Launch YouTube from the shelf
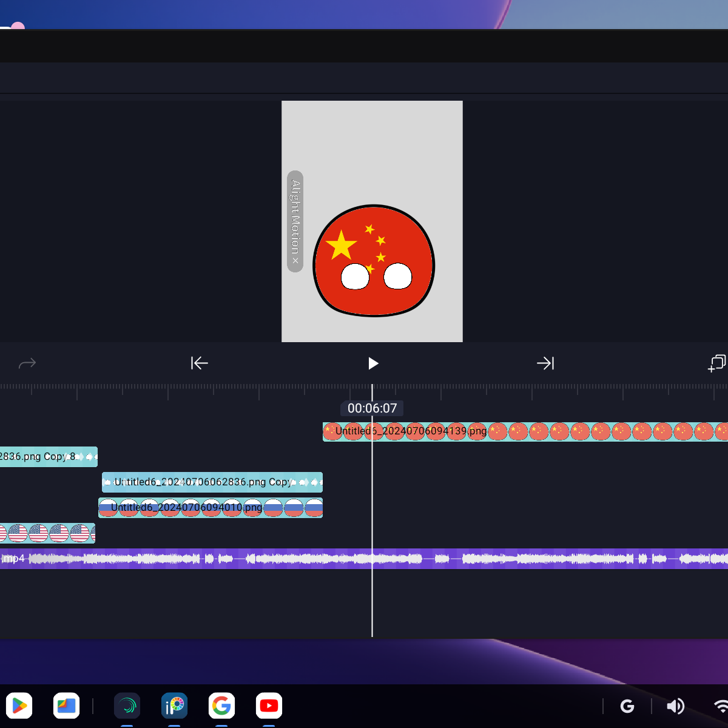The image size is (728, 728). click(269, 706)
